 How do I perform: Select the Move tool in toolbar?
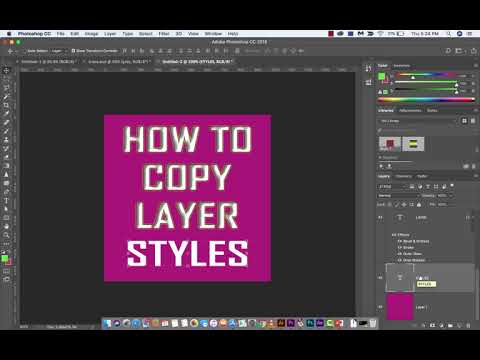(6, 70)
